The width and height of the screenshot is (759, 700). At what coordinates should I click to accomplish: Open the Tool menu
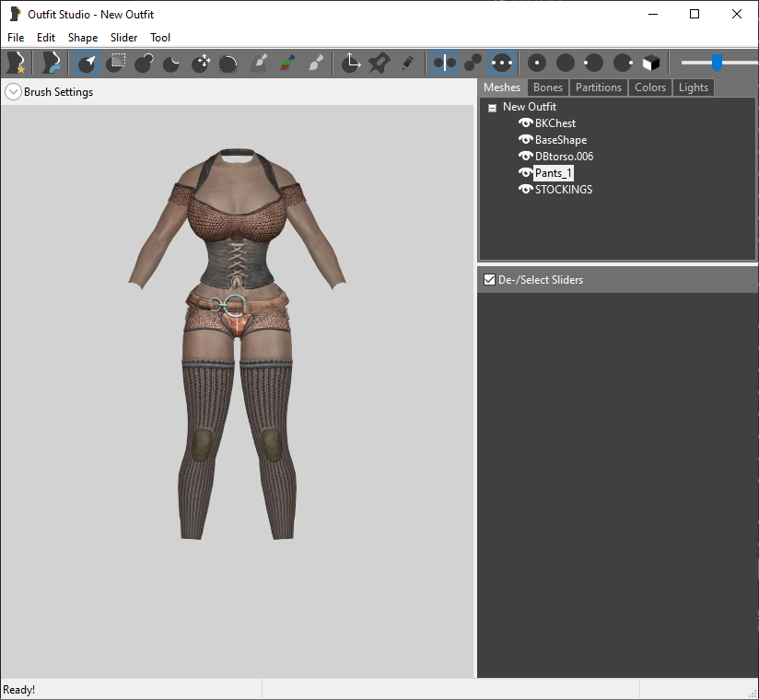[160, 38]
